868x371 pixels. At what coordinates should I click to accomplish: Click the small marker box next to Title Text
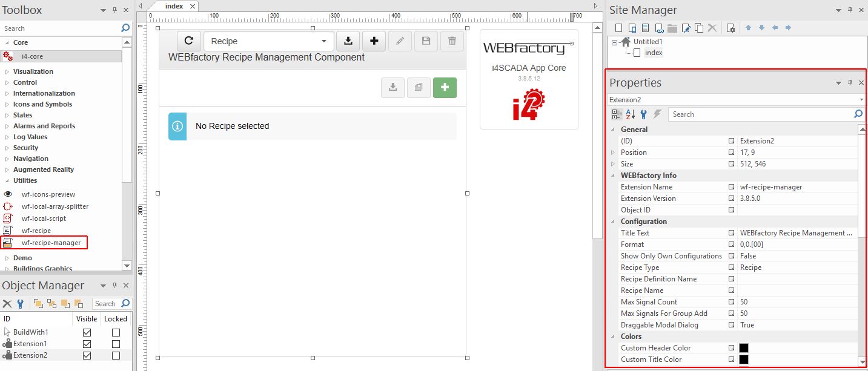pyautogui.click(x=731, y=233)
